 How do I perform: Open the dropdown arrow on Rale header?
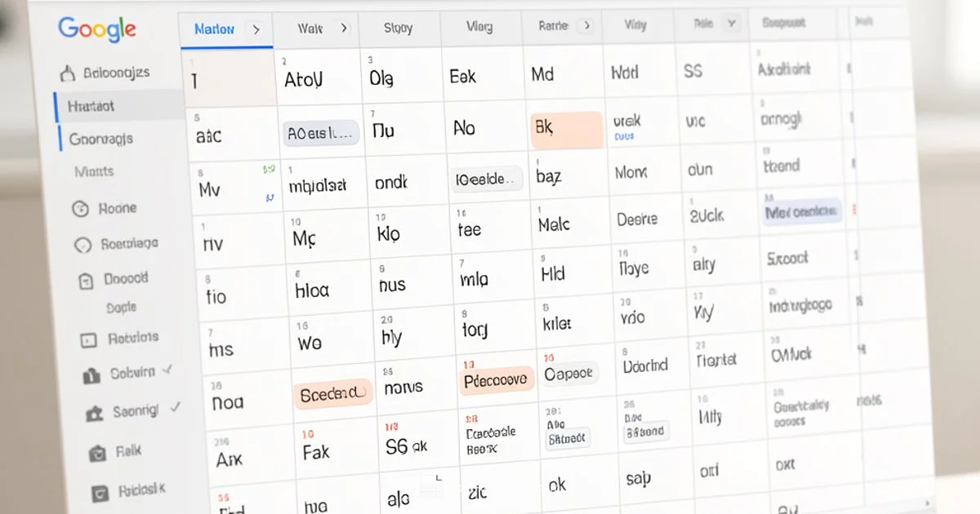coord(731,24)
